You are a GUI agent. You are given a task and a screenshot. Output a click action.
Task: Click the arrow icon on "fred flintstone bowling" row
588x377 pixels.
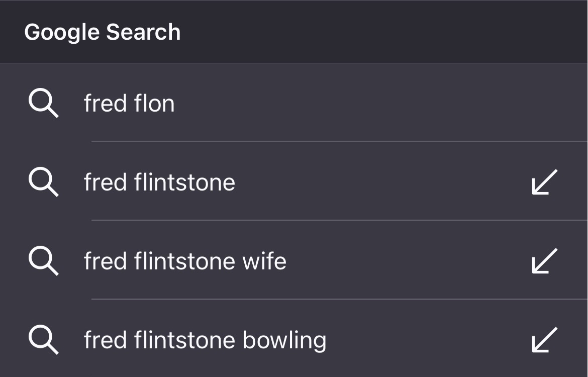tap(544, 340)
